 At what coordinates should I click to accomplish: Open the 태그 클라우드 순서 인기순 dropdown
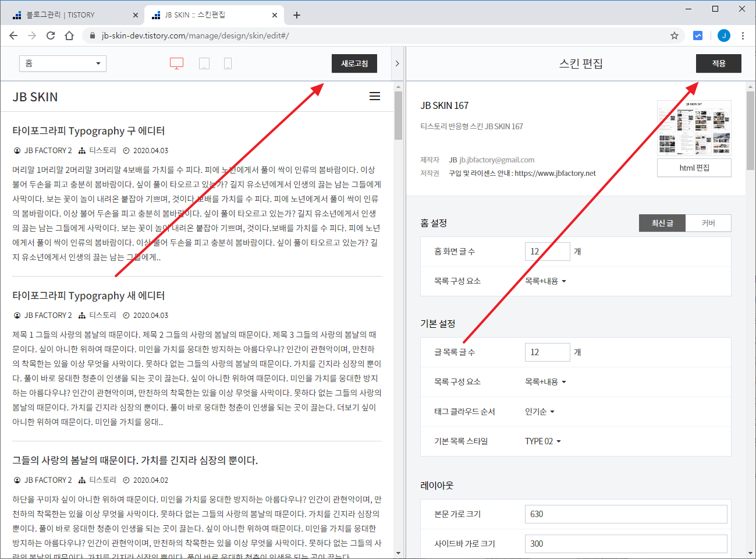click(540, 412)
